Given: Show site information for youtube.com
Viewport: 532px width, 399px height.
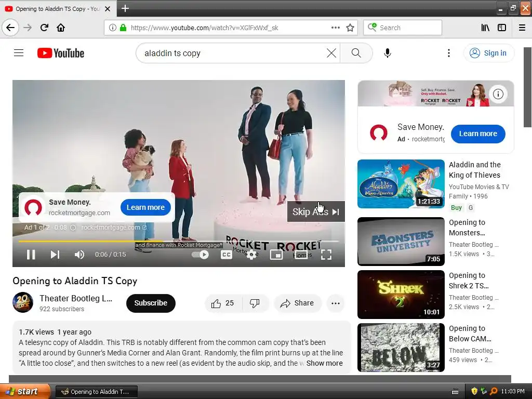Looking at the screenshot, I should tap(112, 28).
